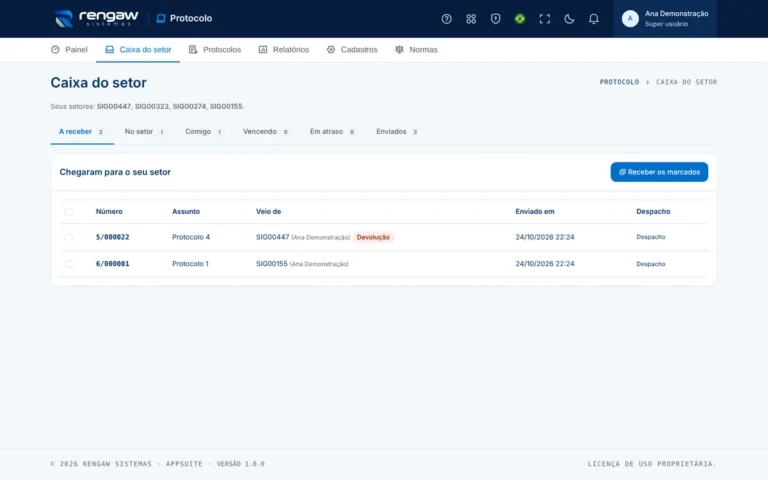The image size is (768, 480).
Task: Switch to dark mode moon icon
Action: coord(569,19)
